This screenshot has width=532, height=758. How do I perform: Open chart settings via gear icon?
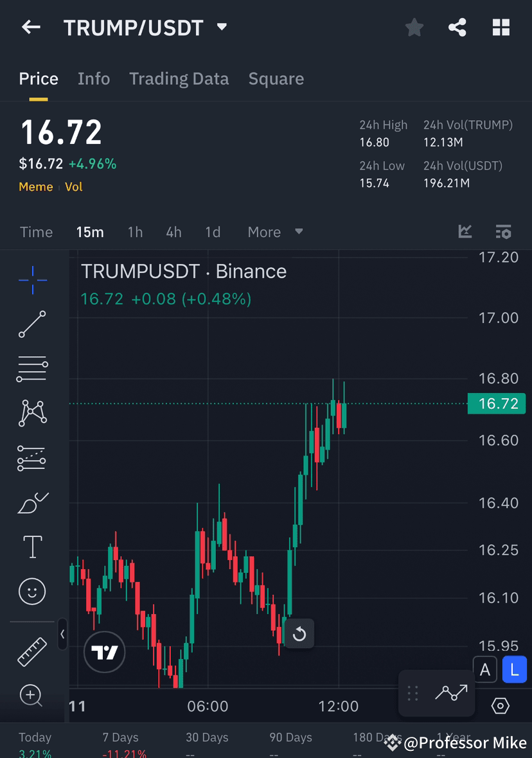pos(502,705)
